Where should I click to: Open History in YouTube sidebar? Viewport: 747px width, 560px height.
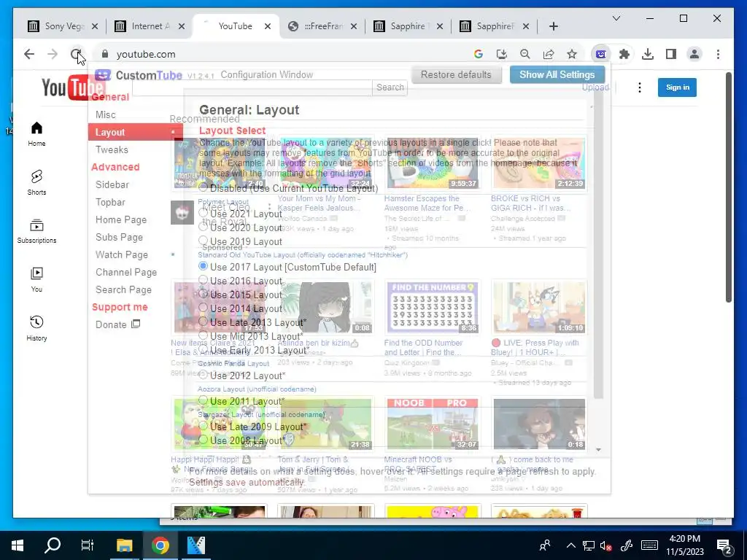point(36,328)
